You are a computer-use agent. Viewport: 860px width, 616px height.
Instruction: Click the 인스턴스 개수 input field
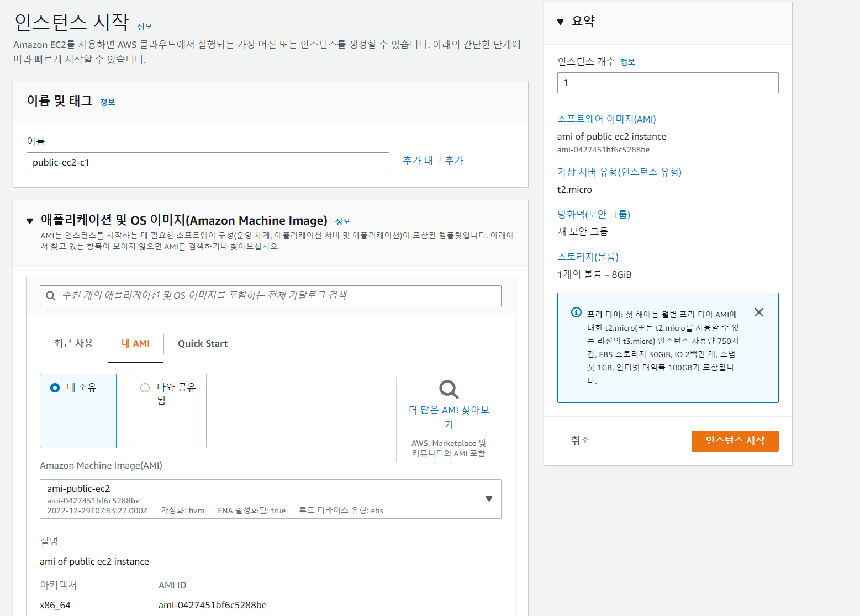tap(667, 82)
